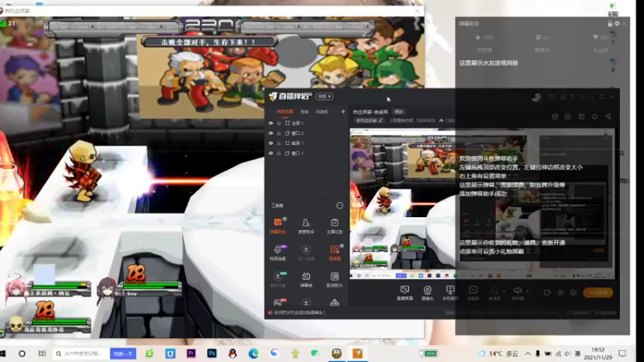Switch to the second scene tab
The height and width of the screenshot is (362, 644).
(x=304, y=112)
